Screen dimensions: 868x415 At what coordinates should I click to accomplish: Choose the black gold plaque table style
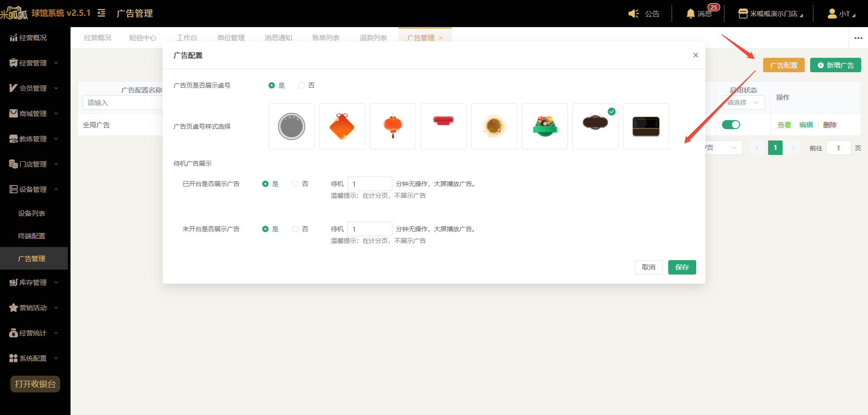(646, 126)
